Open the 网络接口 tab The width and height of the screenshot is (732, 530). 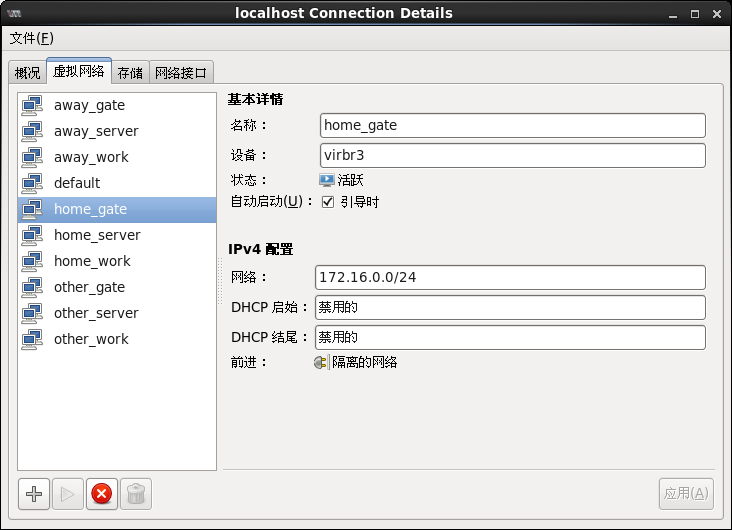(181, 73)
